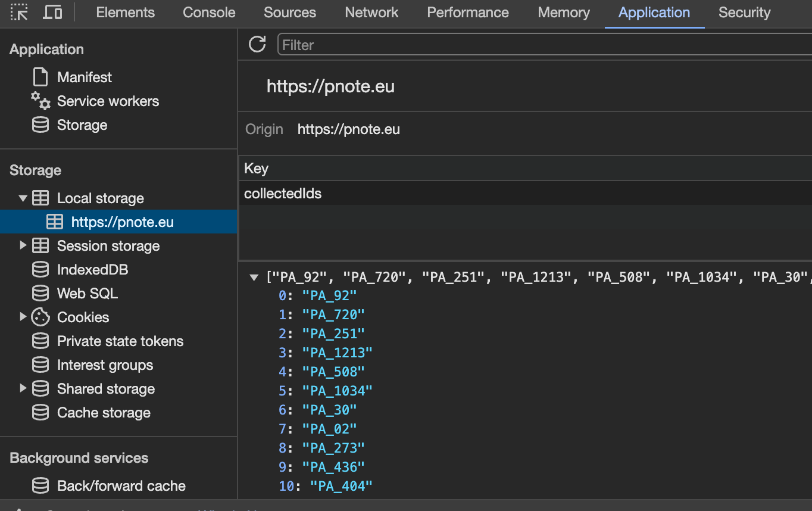Open Private state tokens
Viewport: 812px width, 511px height.
point(120,341)
